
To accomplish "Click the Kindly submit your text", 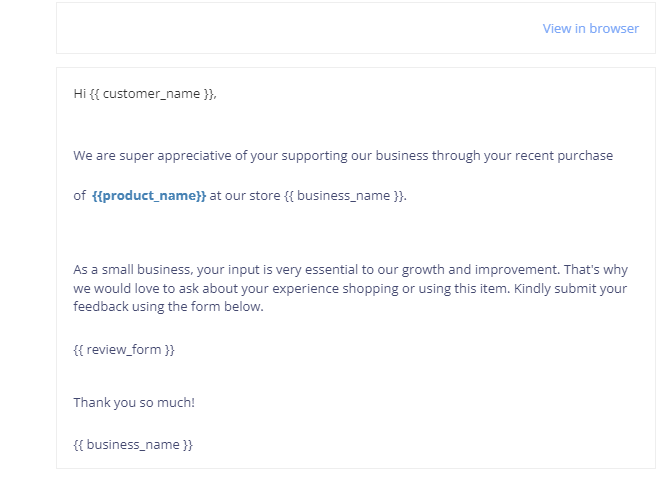I will [570, 288].
